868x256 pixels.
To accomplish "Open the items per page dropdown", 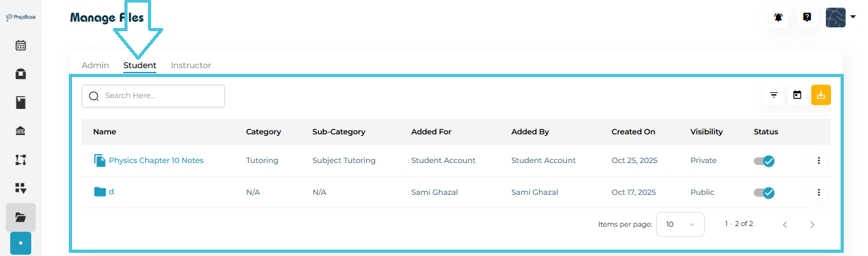I will 680,224.
